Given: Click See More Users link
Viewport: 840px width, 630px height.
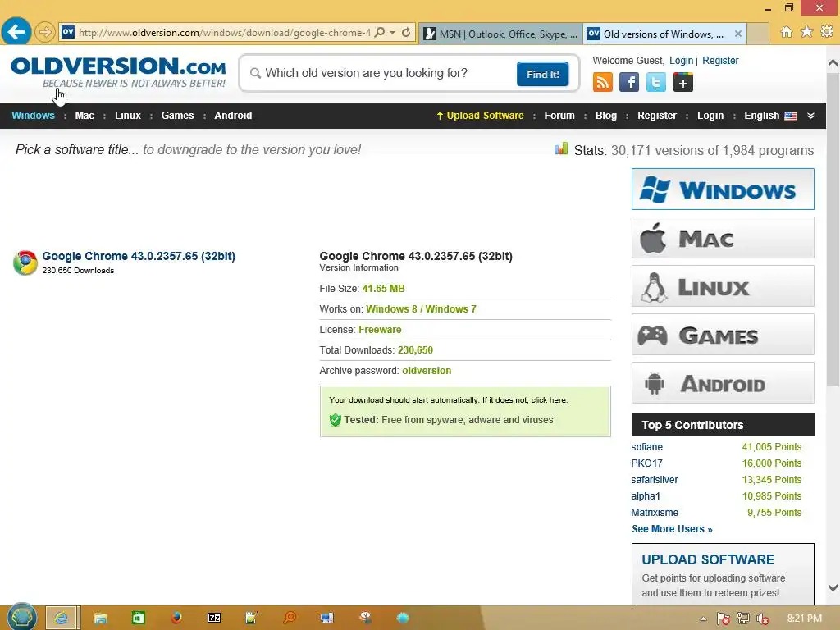Looking at the screenshot, I should tap(672, 529).
